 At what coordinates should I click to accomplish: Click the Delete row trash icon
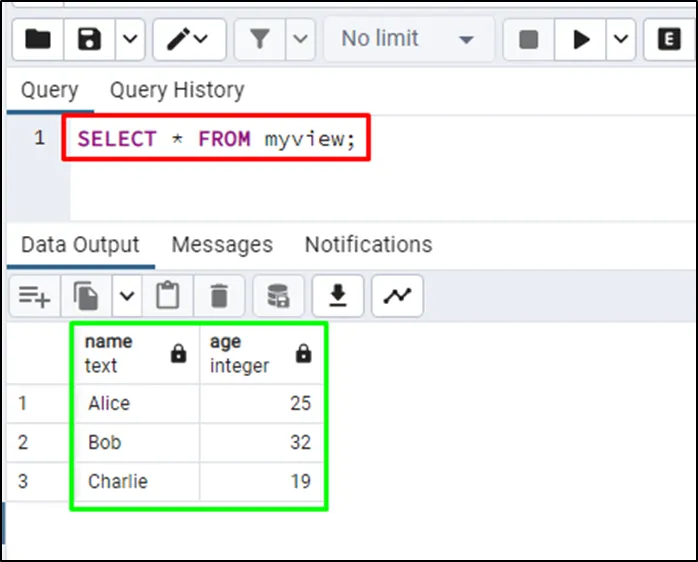(219, 296)
